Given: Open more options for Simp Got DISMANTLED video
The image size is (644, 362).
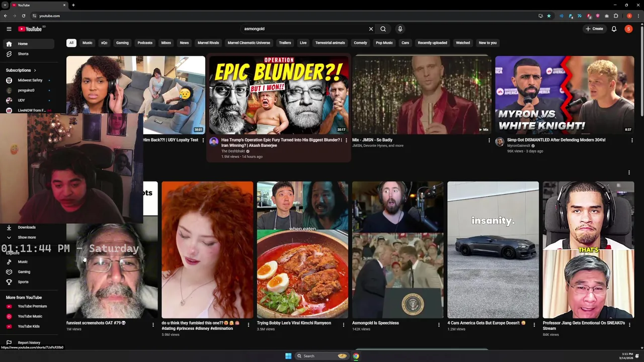Looking at the screenshot, I should (632, 140).
